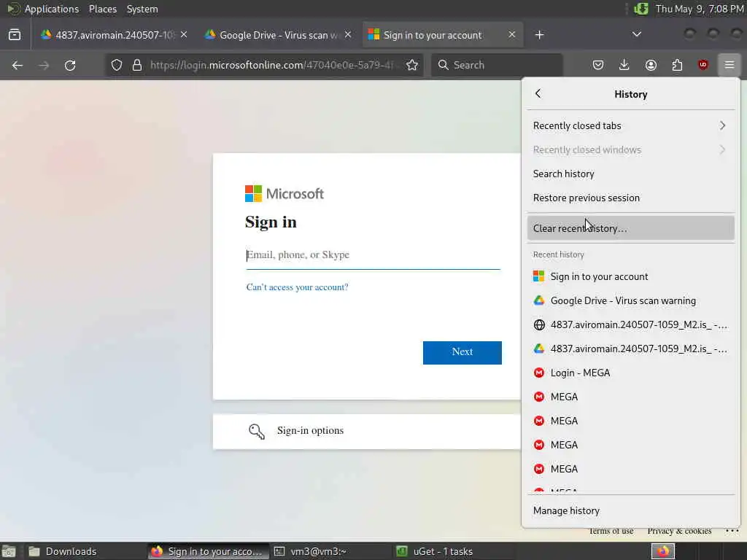Select Clear recent history
Screen dimensions: 747x560
click(631, 228)
